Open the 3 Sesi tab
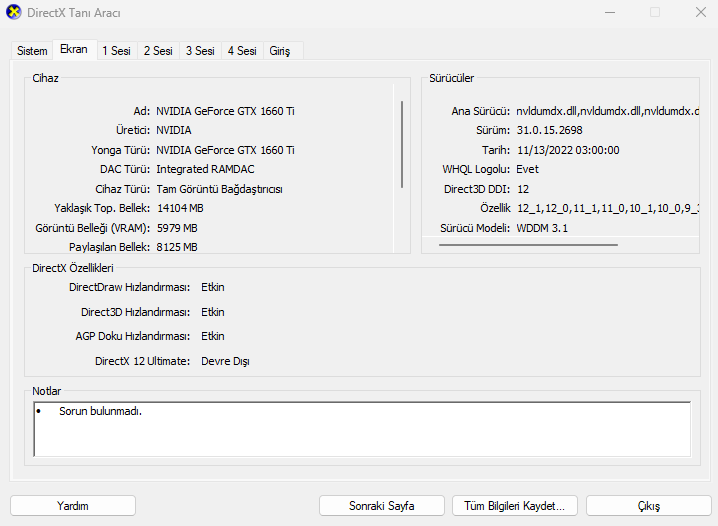718x526 pixels. coord(201,51)
